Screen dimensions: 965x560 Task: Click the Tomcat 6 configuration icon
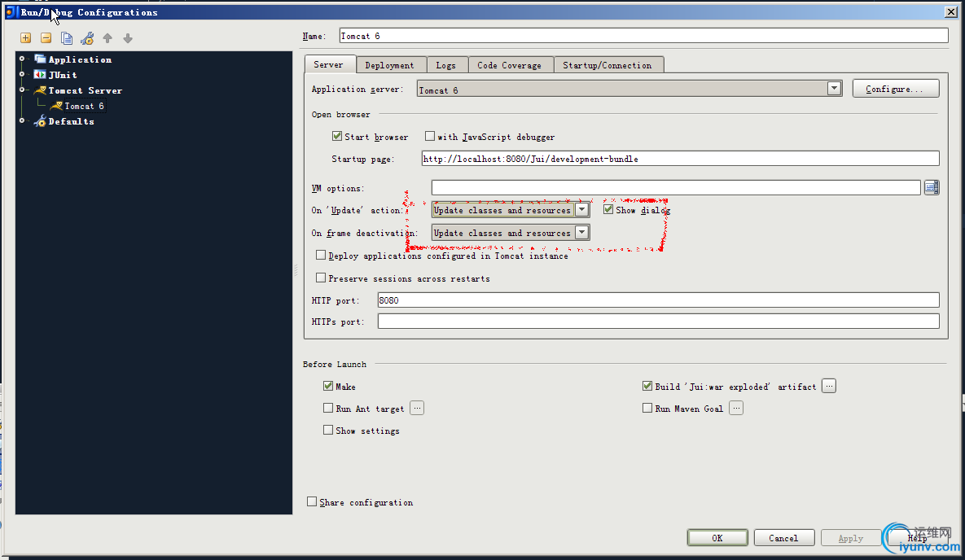(x=56, y=106)
